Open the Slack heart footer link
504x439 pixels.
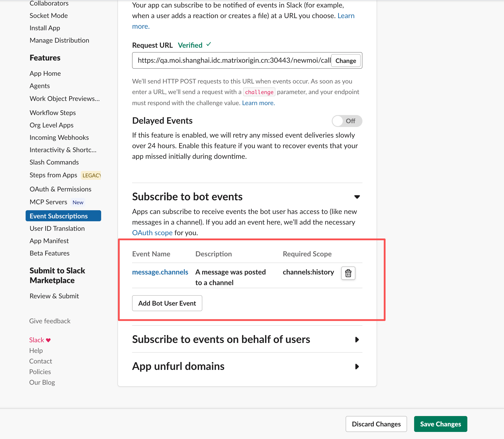click(40, 340)
